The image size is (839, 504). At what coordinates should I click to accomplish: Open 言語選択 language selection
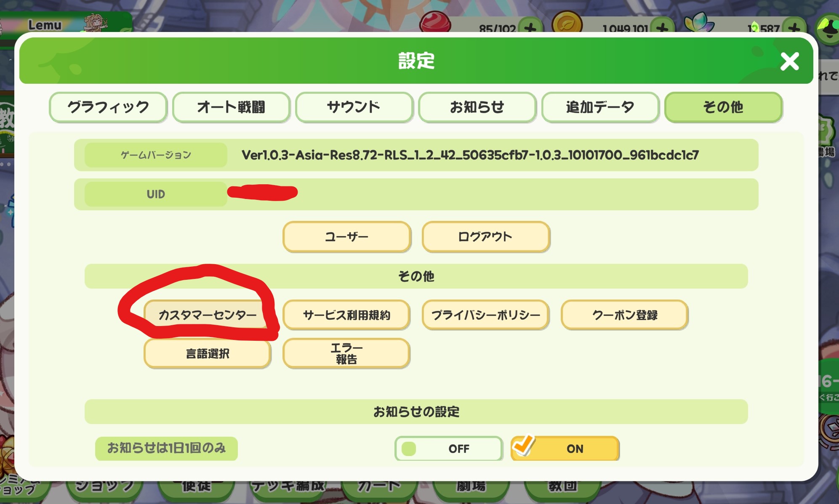(207, 353)
